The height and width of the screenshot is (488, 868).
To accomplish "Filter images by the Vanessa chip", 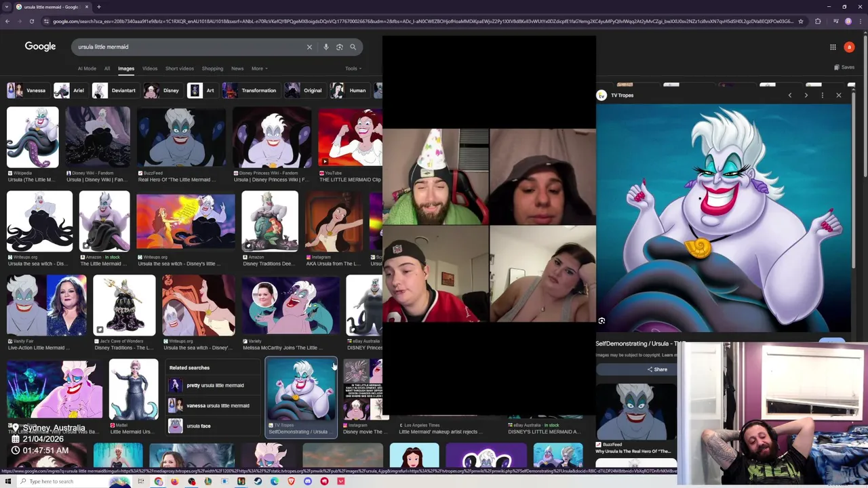I will coord(27,90).
